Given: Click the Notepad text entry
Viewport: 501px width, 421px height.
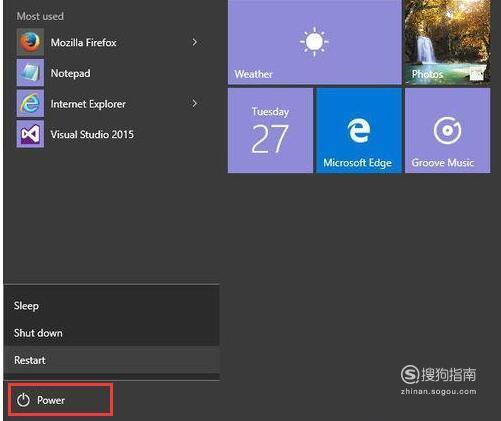Looking at the screenshot, I should [x=70, y=73].
